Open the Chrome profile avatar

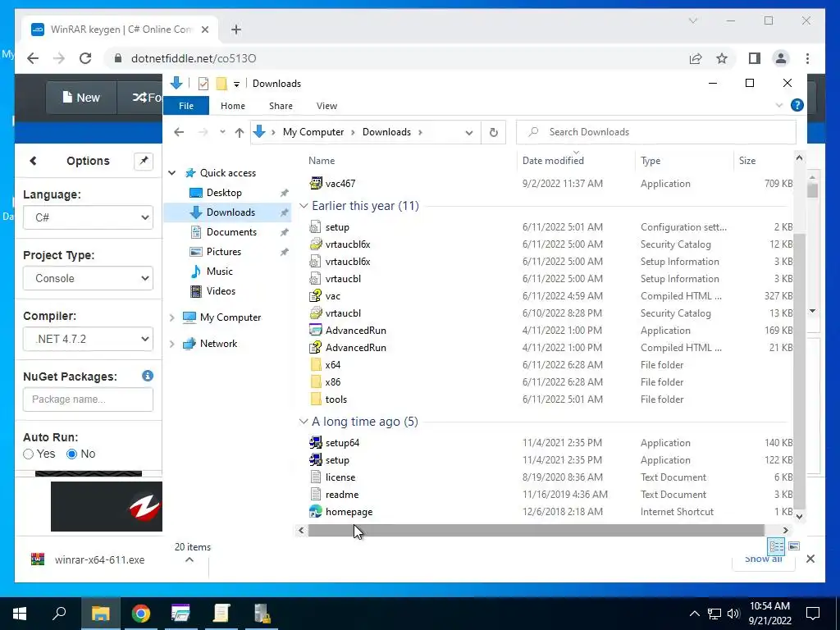click(781, 58)
